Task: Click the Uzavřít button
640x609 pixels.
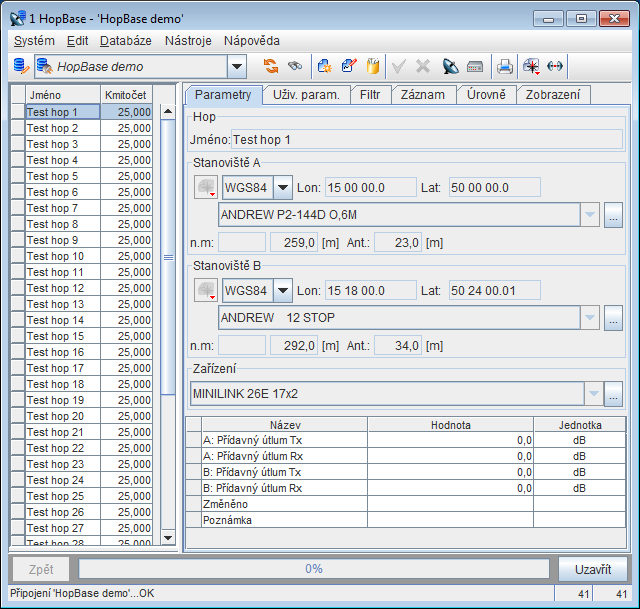Action: [592, 569]
